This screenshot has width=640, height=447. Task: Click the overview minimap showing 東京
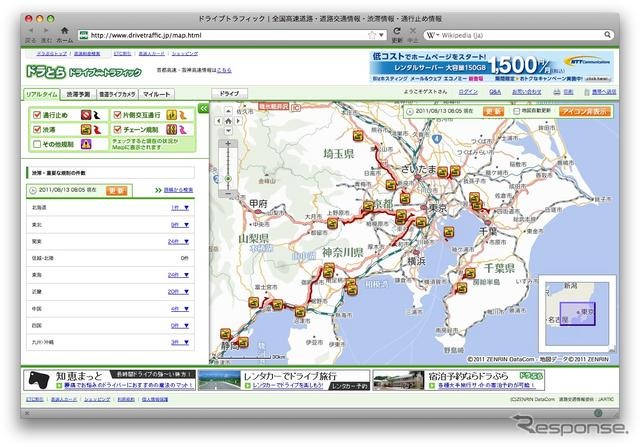click(x=577, y=314)
